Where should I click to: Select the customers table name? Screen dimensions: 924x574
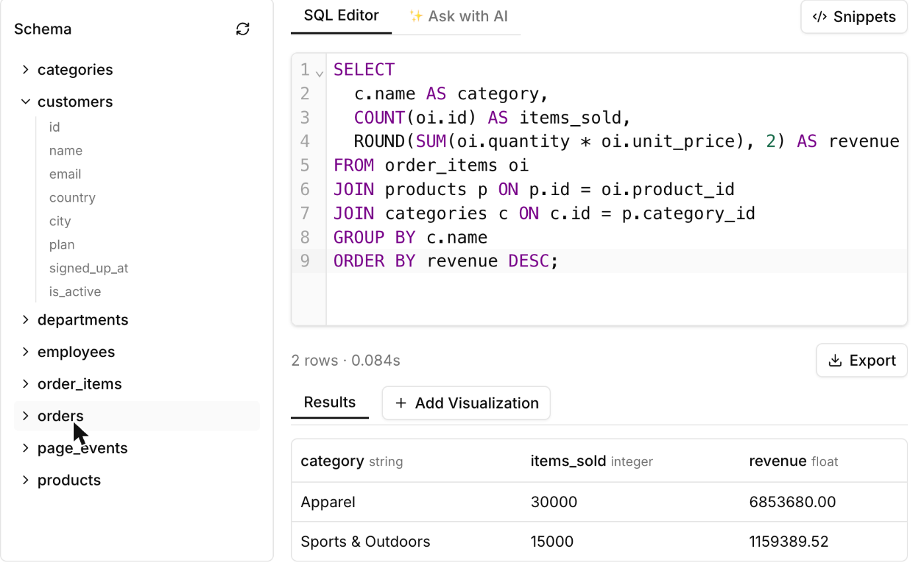pyautogui.click(x=75, y=102)
